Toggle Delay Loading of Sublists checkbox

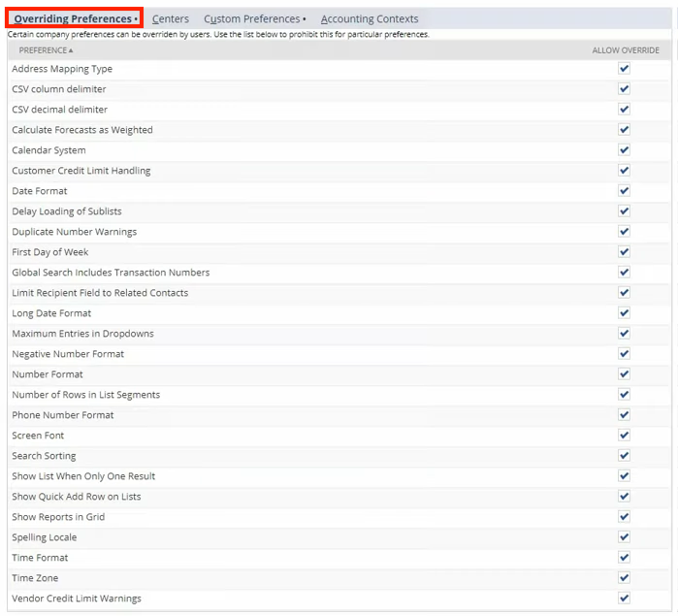[x=624, y=211]
